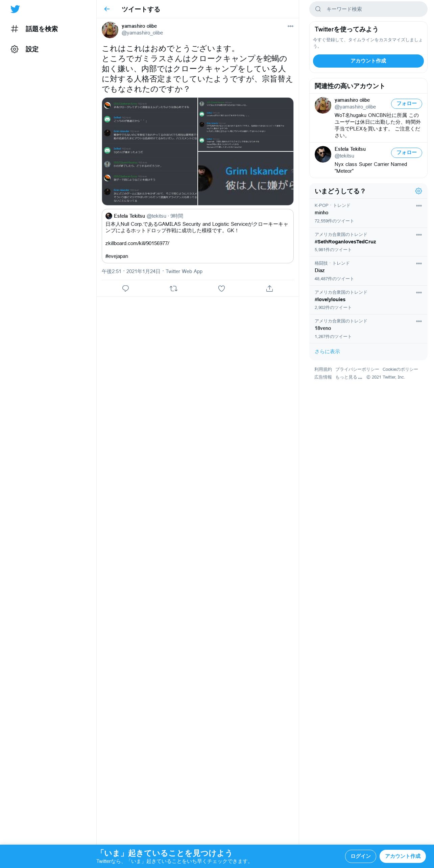This screenshot has width=434, height=868.
Task: Click the Twitter bird logo
Action: pos(15,9)
